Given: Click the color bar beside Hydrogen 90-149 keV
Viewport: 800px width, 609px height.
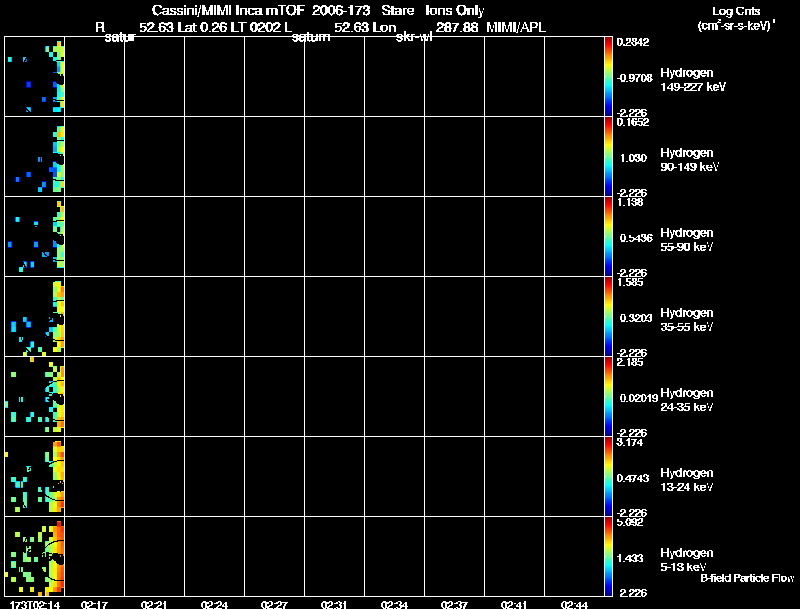Looking at the screenshot, I should pos(608,157).
